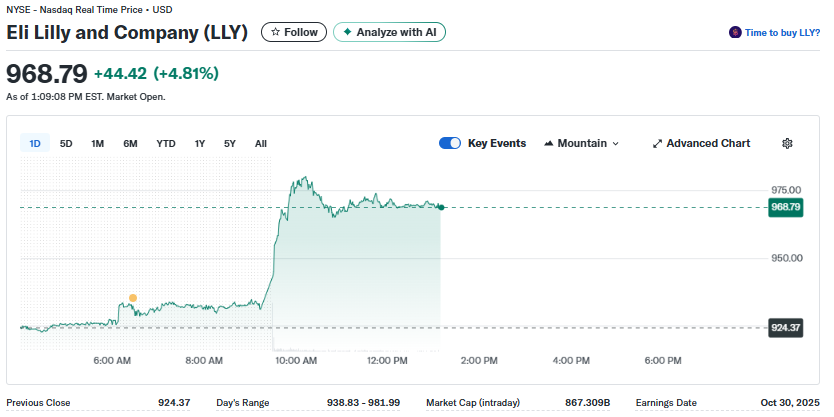Click the mountain chart type icon
This screenshot has height=417, width=834.
[x=549, y=143]
